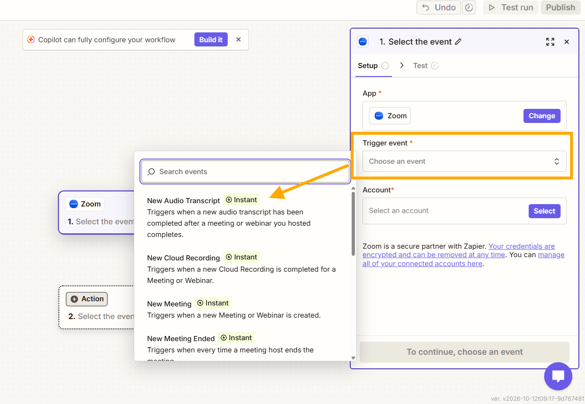This screenshot has width=585, height=404.
Task: Rename step with pencil icon
Action: (x=458, y=42)
